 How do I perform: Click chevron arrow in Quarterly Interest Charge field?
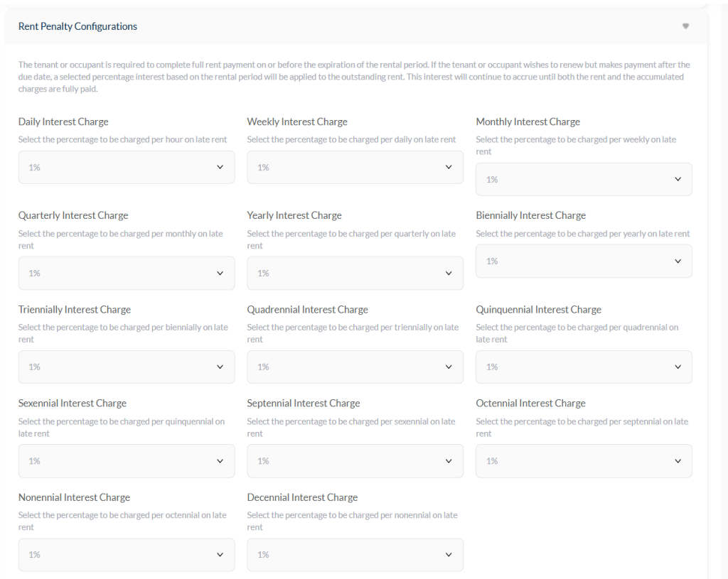(x=220, y=274)
